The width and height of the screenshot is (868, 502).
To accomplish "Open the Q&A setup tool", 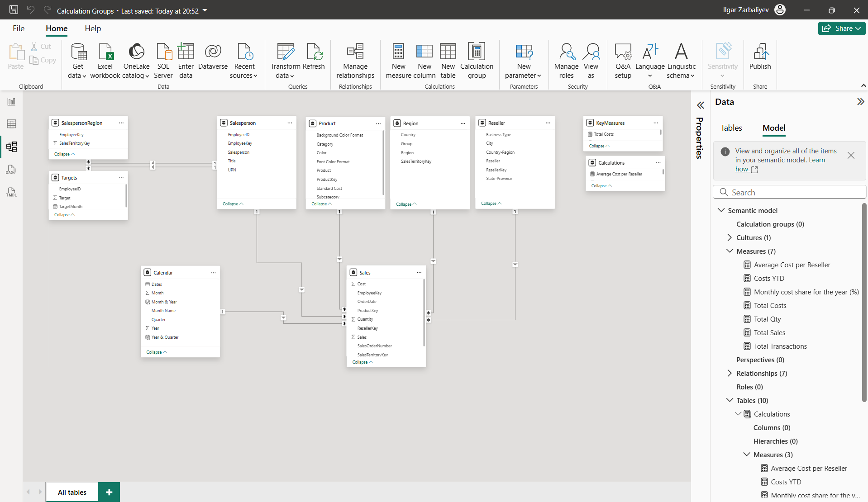I will tap(623, 61).
